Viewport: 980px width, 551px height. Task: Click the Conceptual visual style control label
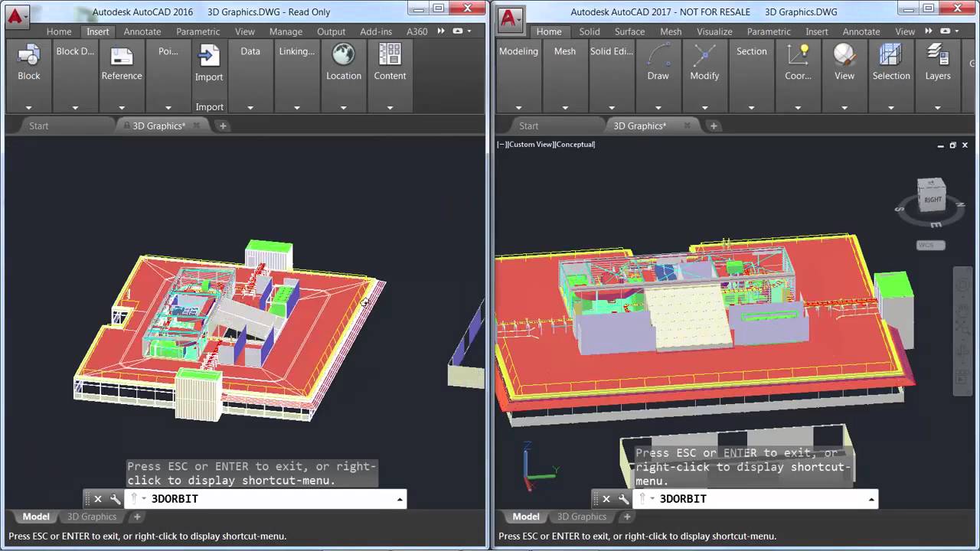coord(574,144)
